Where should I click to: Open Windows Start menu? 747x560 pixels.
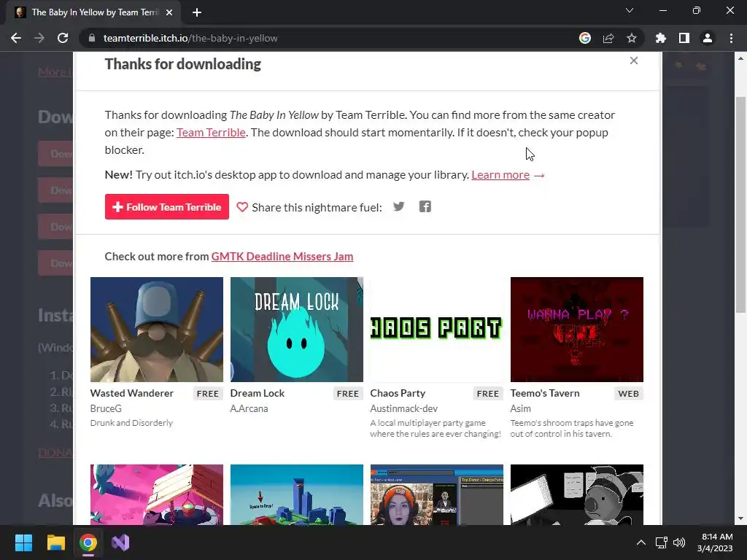[x=23, y=542]
